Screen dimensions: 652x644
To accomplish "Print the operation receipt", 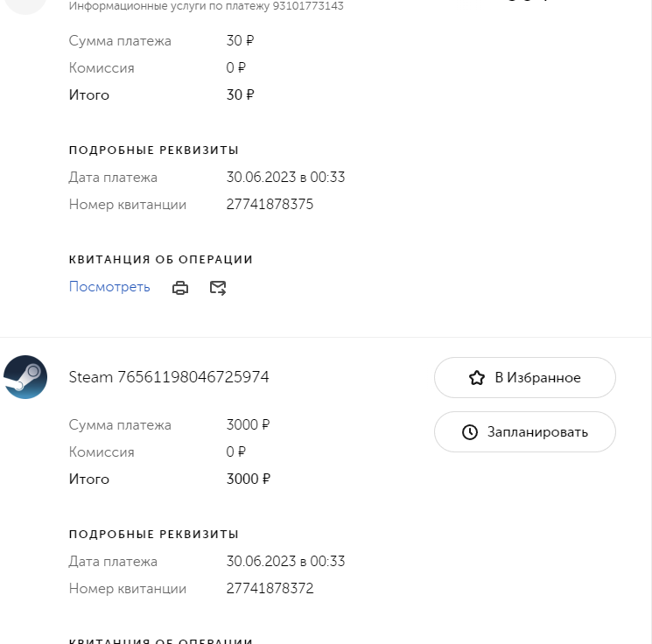I will coord(180,288).
